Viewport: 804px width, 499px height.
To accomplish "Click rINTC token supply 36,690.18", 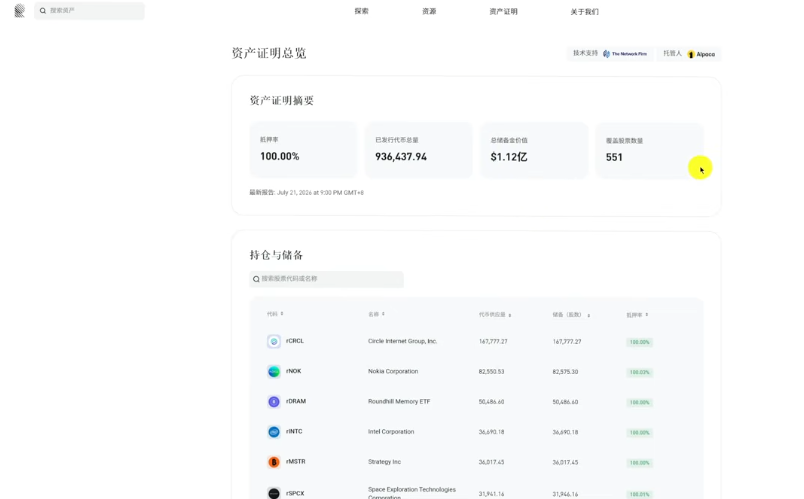I will pos(491,432).
